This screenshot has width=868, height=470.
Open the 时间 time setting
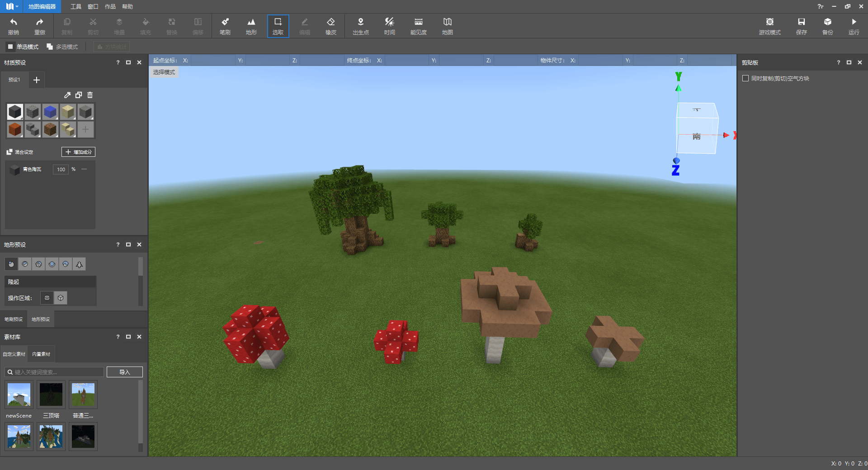coord(390,26)
